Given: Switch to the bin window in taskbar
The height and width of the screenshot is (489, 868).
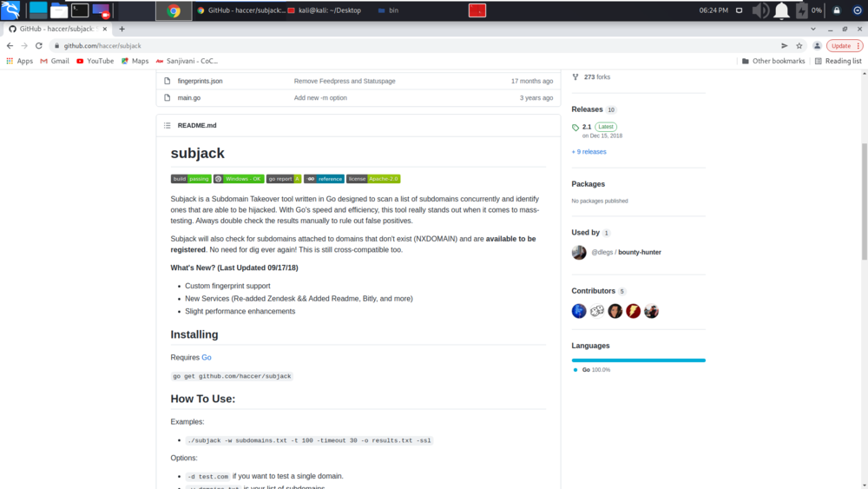Looking at the screenshot, I should (388, 10).
